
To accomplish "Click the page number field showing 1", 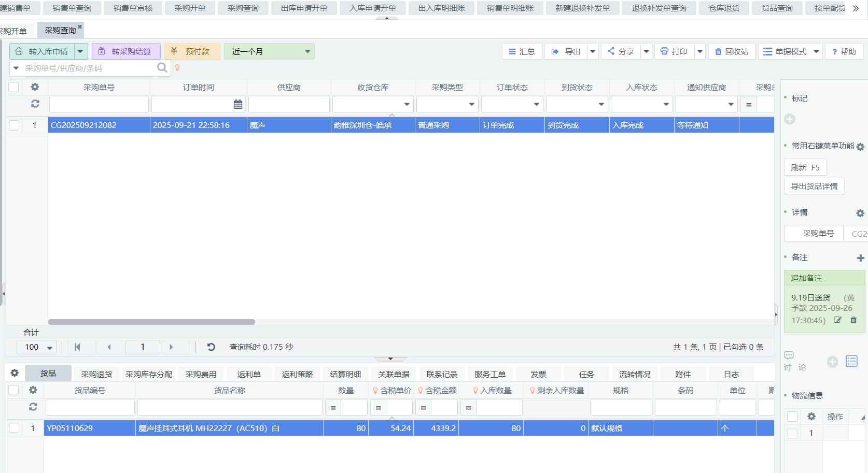I will 143,347.
